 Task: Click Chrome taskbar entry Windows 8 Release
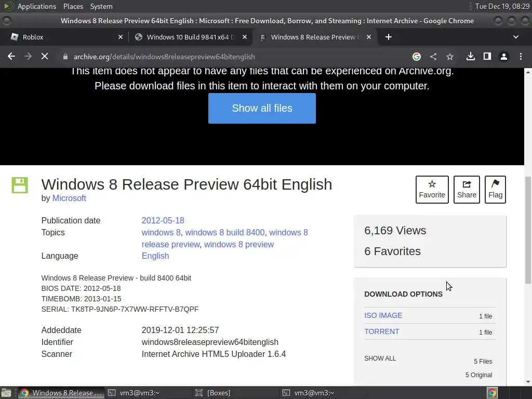coord(61,393)
